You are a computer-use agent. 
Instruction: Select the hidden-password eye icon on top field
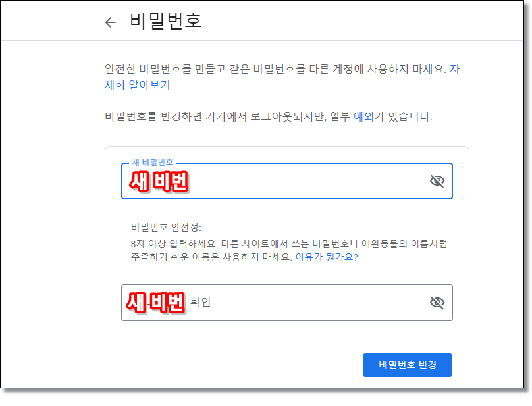(x=436, y=181)
